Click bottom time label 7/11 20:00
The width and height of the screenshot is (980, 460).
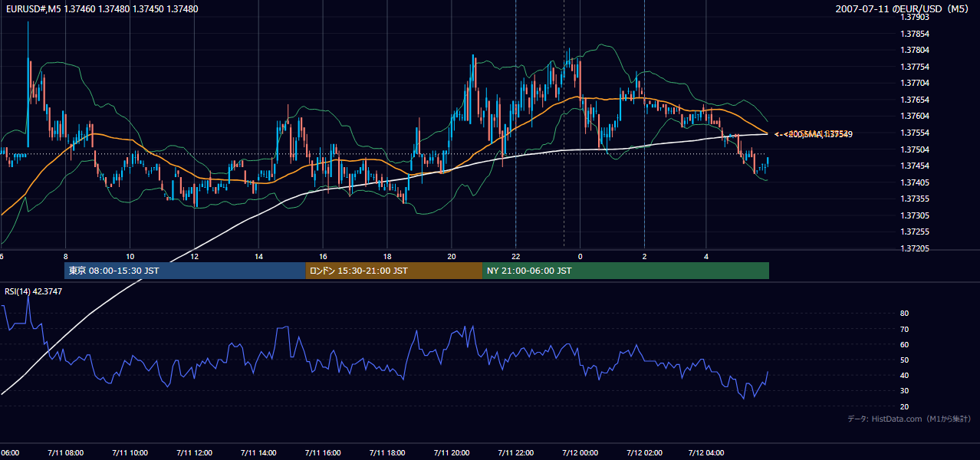(452, 453)
